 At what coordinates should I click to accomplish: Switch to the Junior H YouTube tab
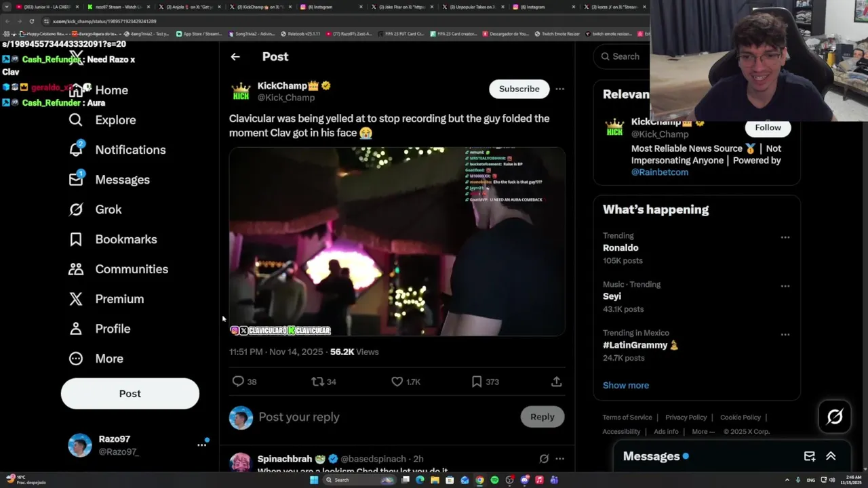pos(46,7)
